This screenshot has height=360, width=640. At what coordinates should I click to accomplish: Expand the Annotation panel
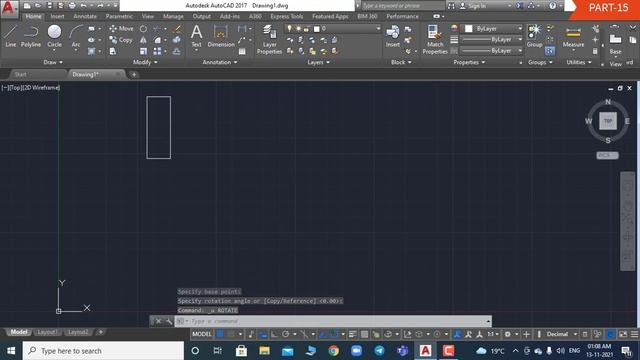point(220,62)
